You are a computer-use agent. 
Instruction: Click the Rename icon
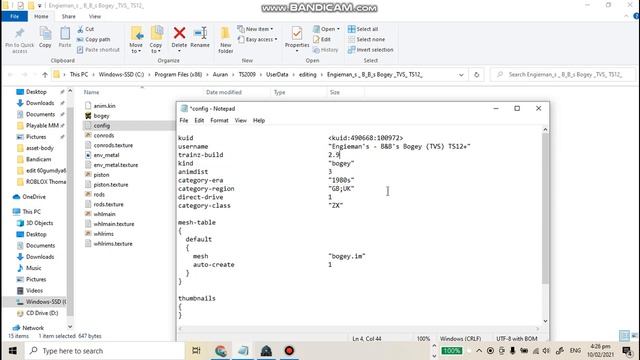[x=200, y=33]
